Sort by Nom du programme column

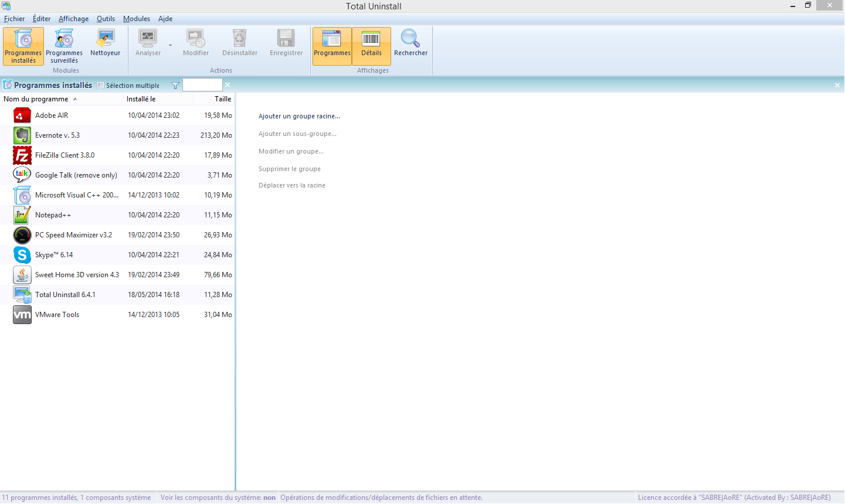point(36,99)
